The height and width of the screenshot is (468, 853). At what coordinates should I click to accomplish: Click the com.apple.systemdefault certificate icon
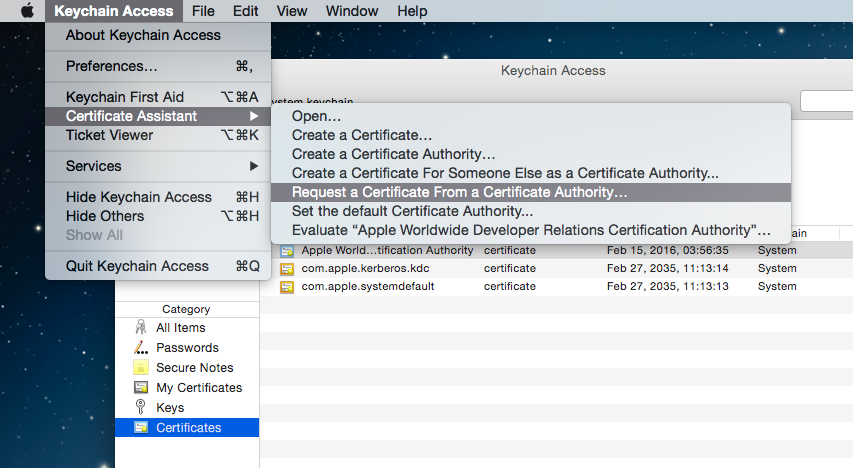click(287, 286)
